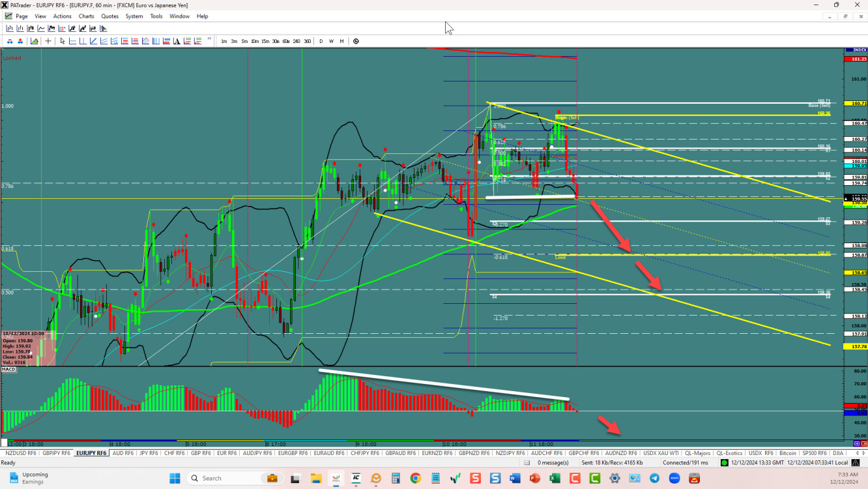Open the Help menu
The width and height of the screenshot is (868, 489).
[202, 16]
